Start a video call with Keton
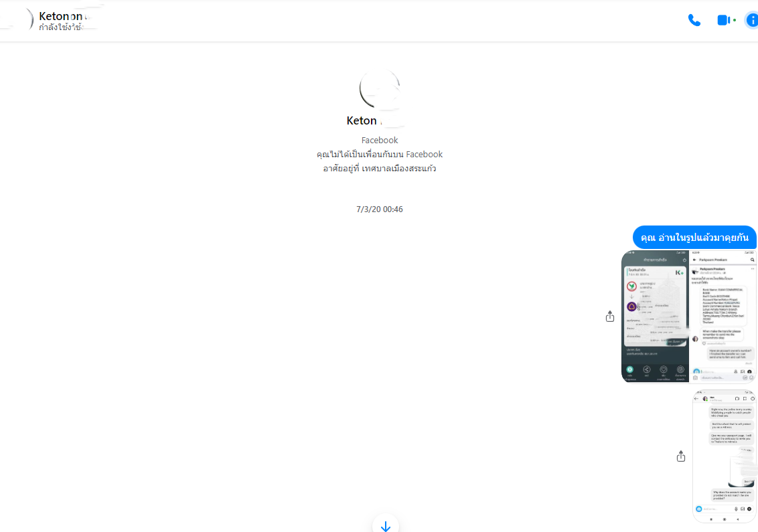The image size is (758, 532). pos(724,20)
